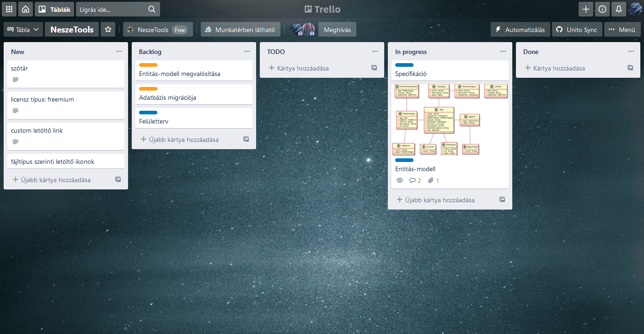
Task: Click blue label on Entitás-modell card
Action: click(404, 160)
